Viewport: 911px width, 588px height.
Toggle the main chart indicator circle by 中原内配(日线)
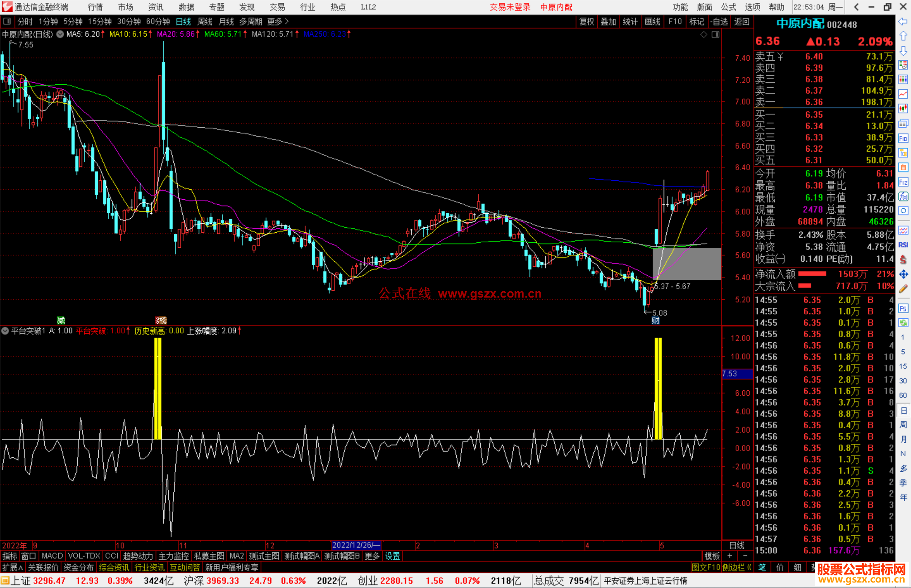click(x=60, y=34)
